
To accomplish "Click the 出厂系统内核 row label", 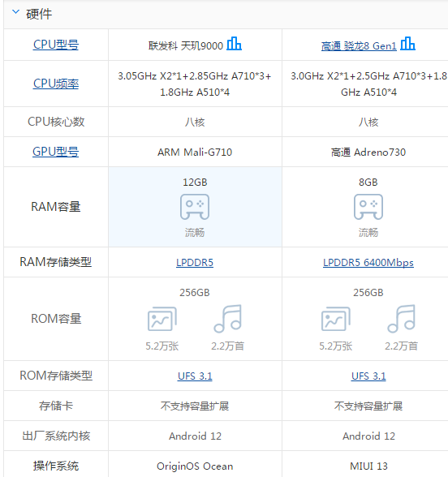I will pos(56,436).
